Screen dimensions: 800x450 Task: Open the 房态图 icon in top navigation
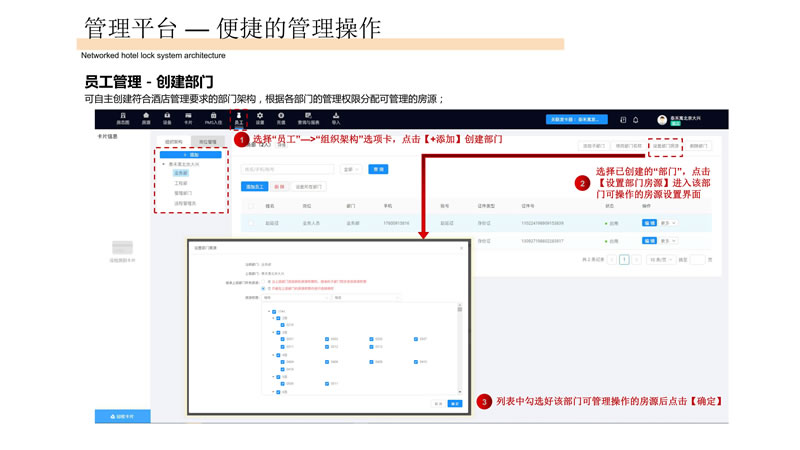(x=123, y=118)
